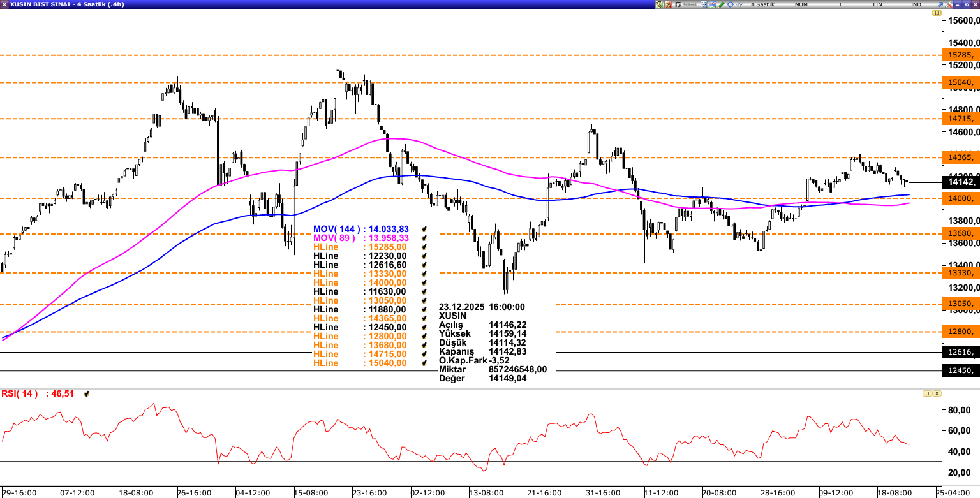
Task: Click the yellow badge above the price axis
Action: point(937,13)
